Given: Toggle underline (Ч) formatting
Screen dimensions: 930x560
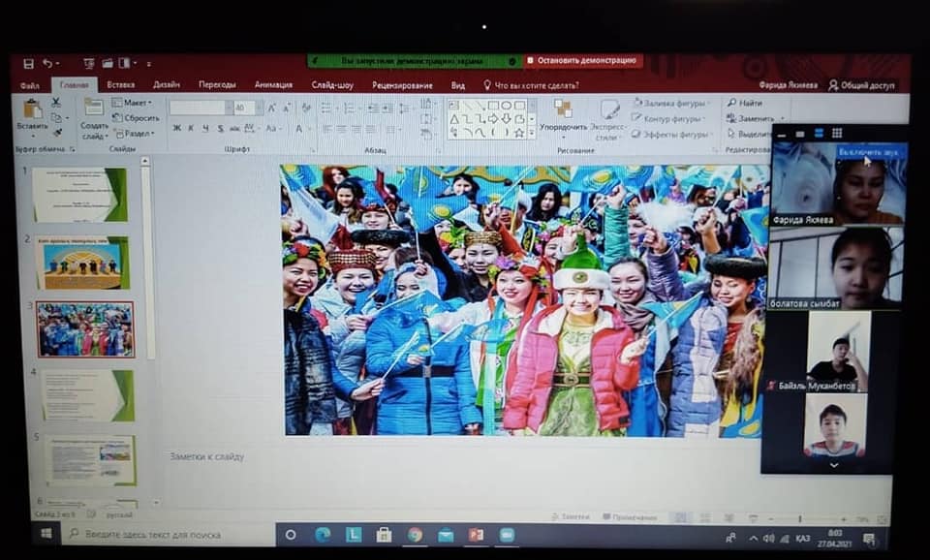Looking at the screenshot, I should pos(203,129).
